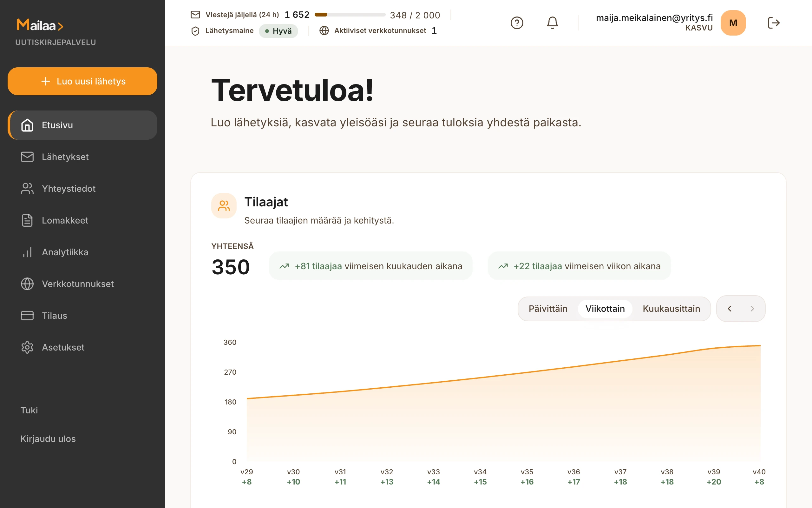Create new campaign with Luo uusi lähetys

[x=82, y=81]
